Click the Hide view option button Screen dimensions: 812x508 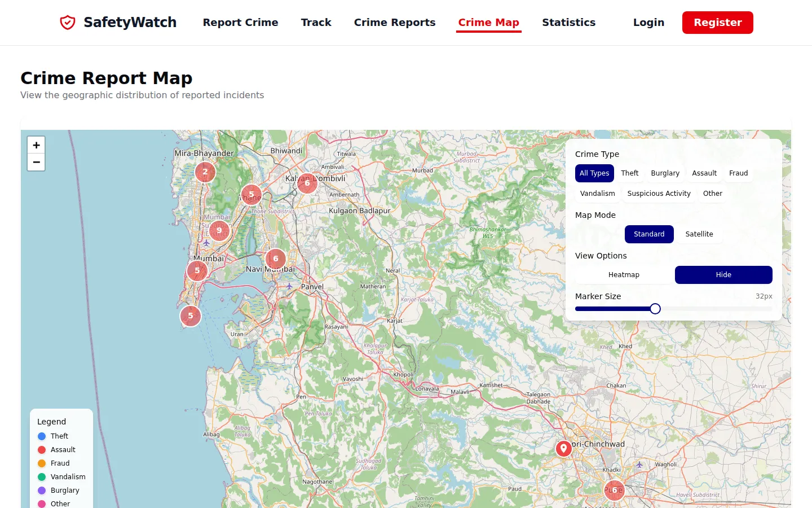[x=723, y=275]
